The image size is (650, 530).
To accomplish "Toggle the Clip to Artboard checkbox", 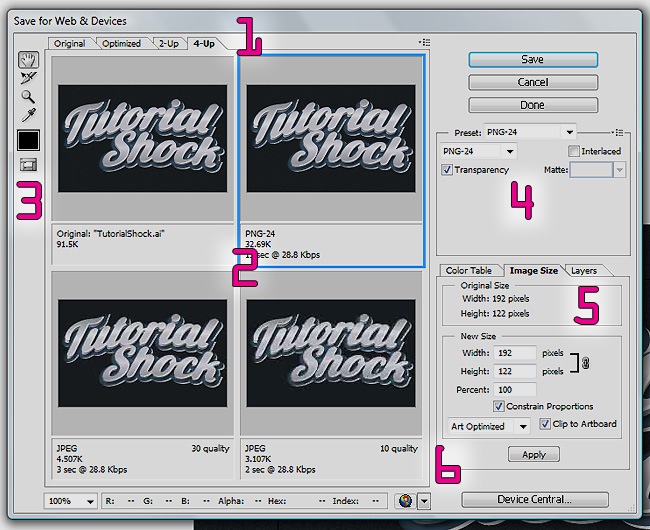I will click(x=545, y=424).
